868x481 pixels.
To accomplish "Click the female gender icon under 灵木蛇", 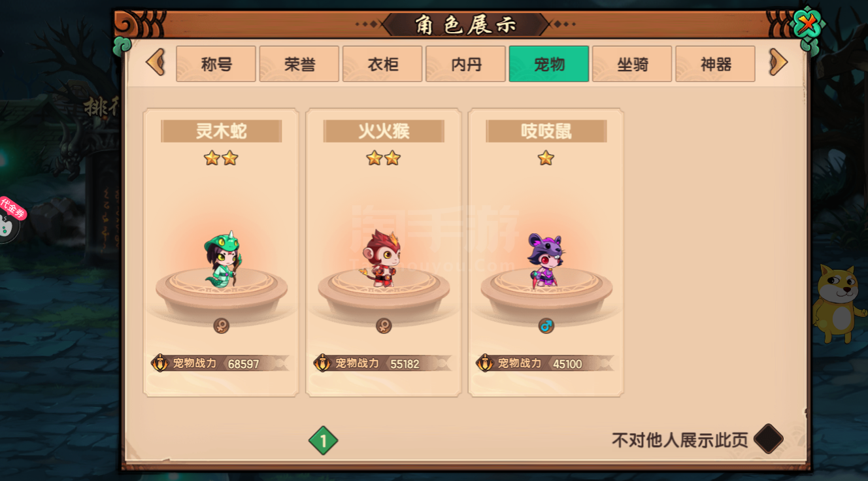I will pyautogui.click(x=222, y=325).
